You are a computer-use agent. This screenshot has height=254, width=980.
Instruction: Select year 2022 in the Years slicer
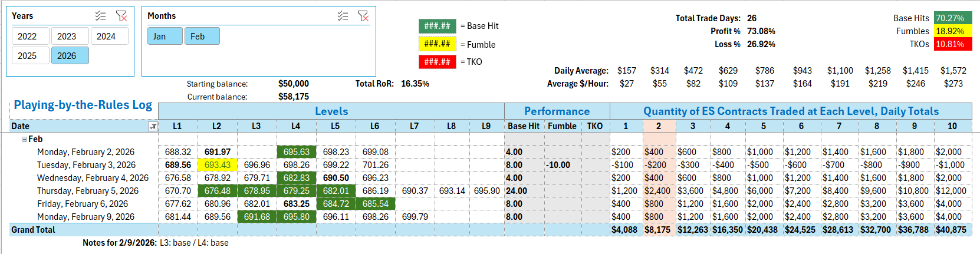pyautogui.click(x=27, y=37)
